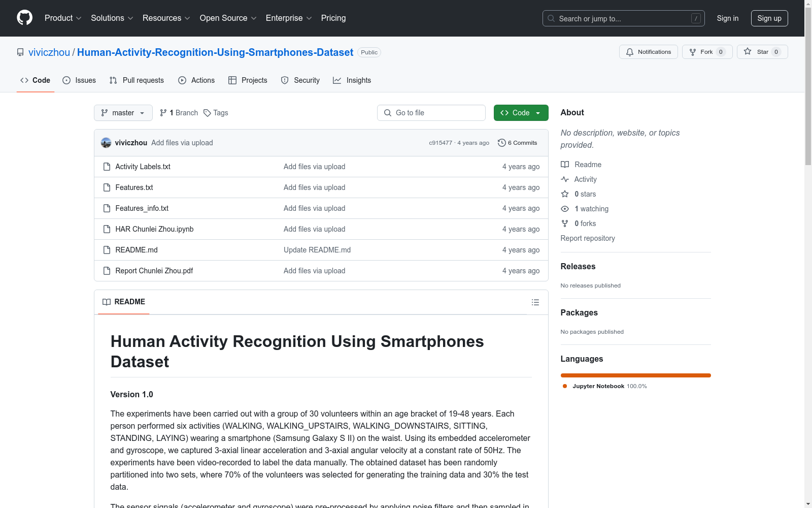Star this repository
Viewport: 812px width, 508px height.
762,52
